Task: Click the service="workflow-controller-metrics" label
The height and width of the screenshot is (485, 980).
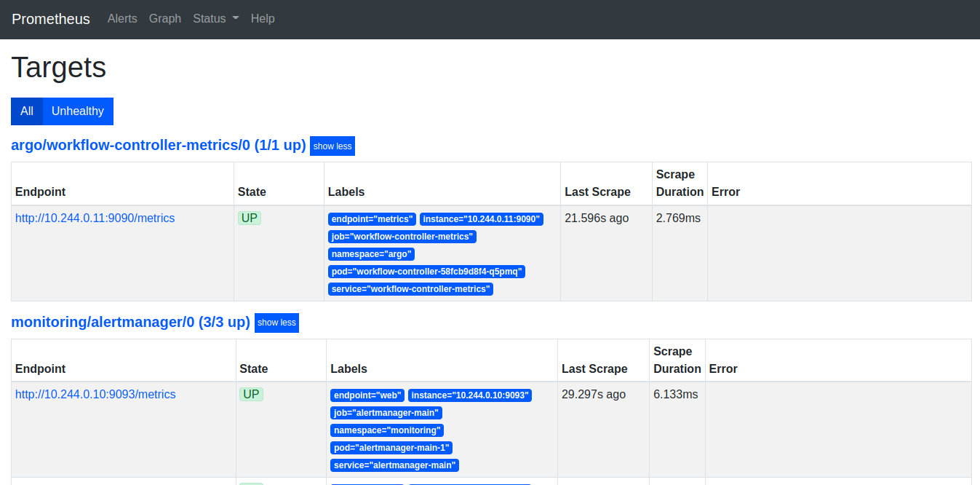Action: pyautogui.click(x=411, y=288)
